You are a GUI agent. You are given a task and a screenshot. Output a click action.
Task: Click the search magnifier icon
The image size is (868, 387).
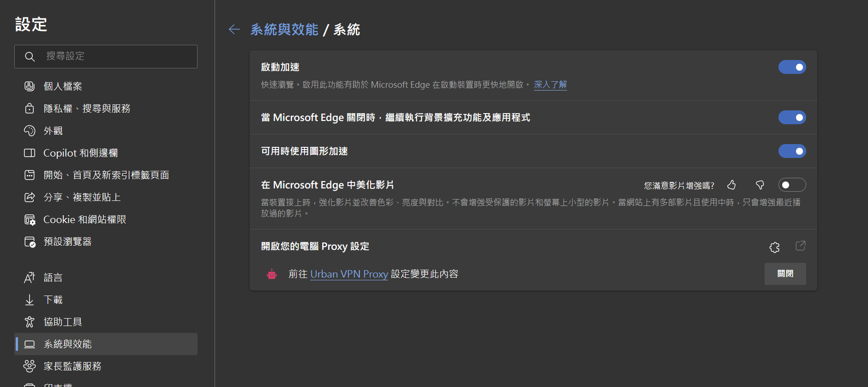(x=30, y=56)
